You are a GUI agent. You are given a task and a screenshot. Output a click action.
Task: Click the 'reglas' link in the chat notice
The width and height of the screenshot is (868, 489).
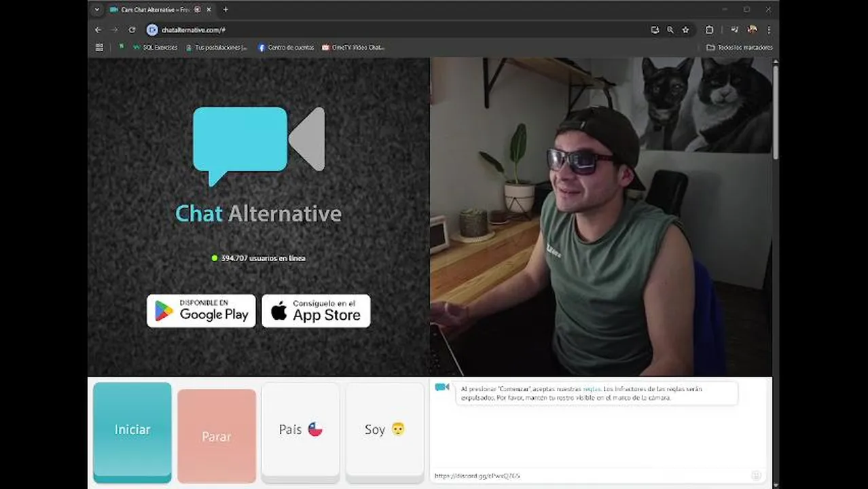(592, 389)
